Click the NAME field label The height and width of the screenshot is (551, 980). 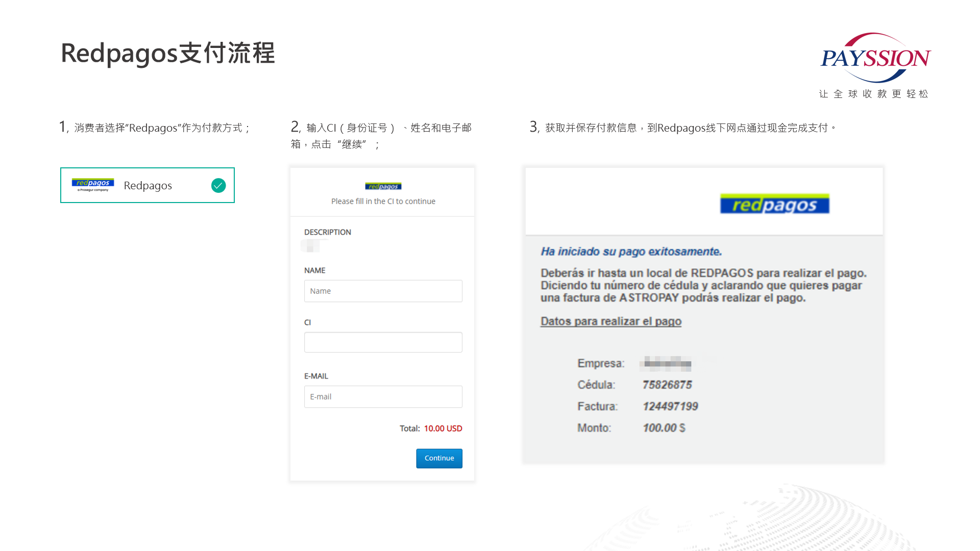[x=315, y=270]
